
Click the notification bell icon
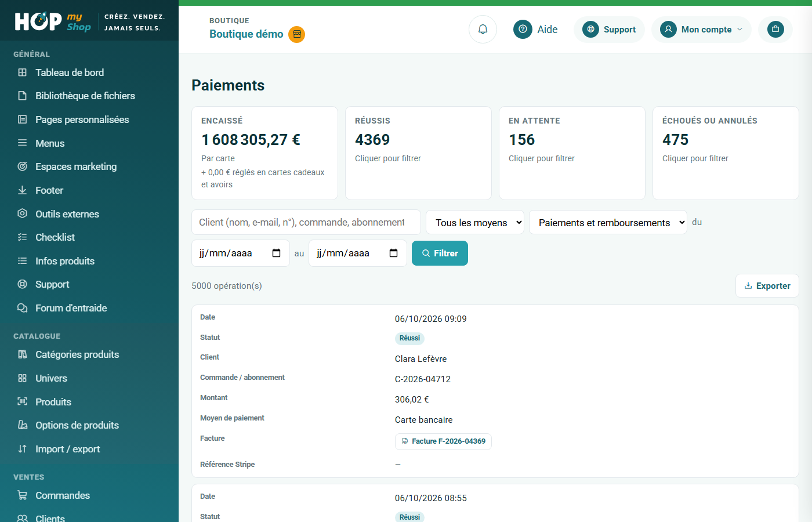483,29
